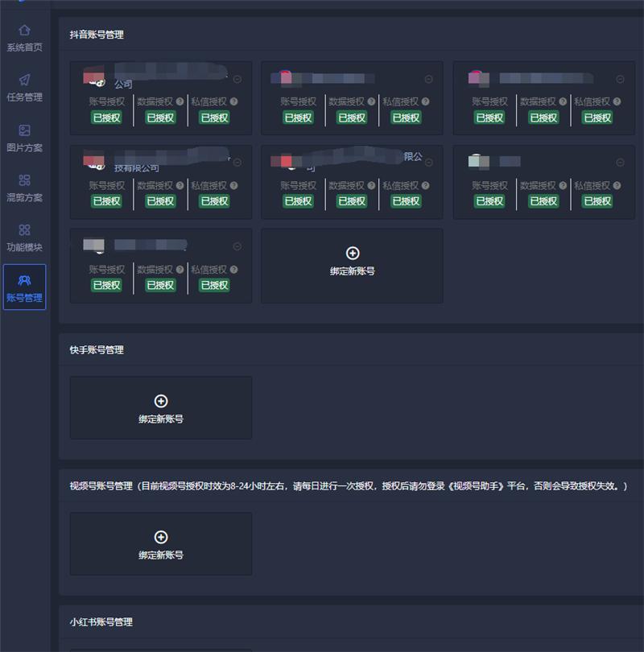Click the 私信授权 help icon on the top-row right card
Screen dimensions: 644x652
click(617, 101)
